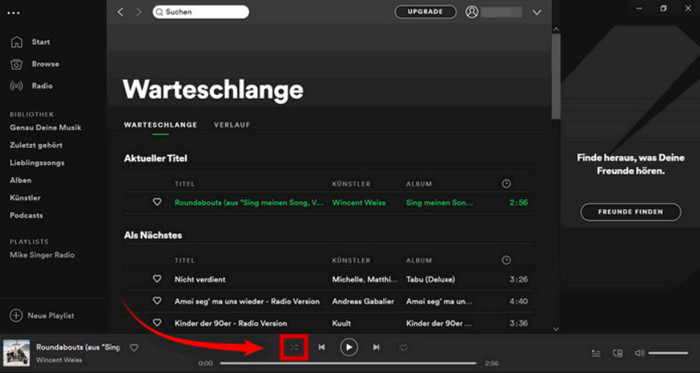Select the track title Nicht verdient
The height and width of the screenshot is (373, 700).
coord(200,279)
